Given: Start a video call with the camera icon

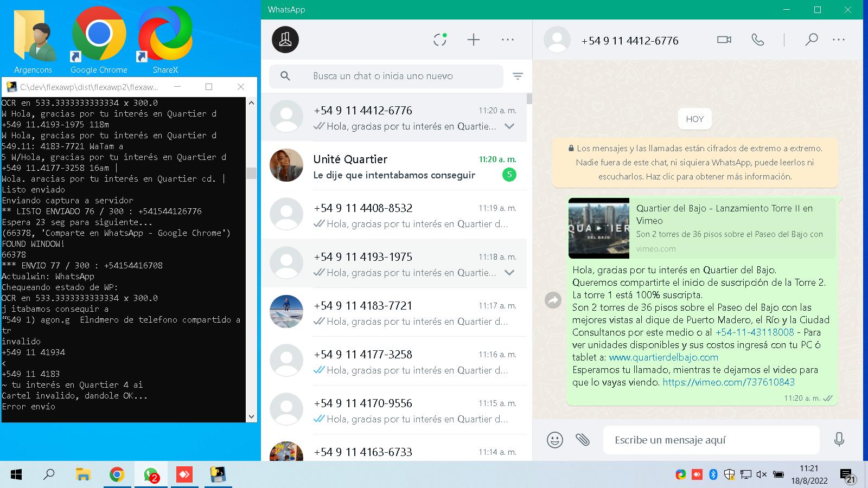Looking at the screenshot, I should click(724, 40).
